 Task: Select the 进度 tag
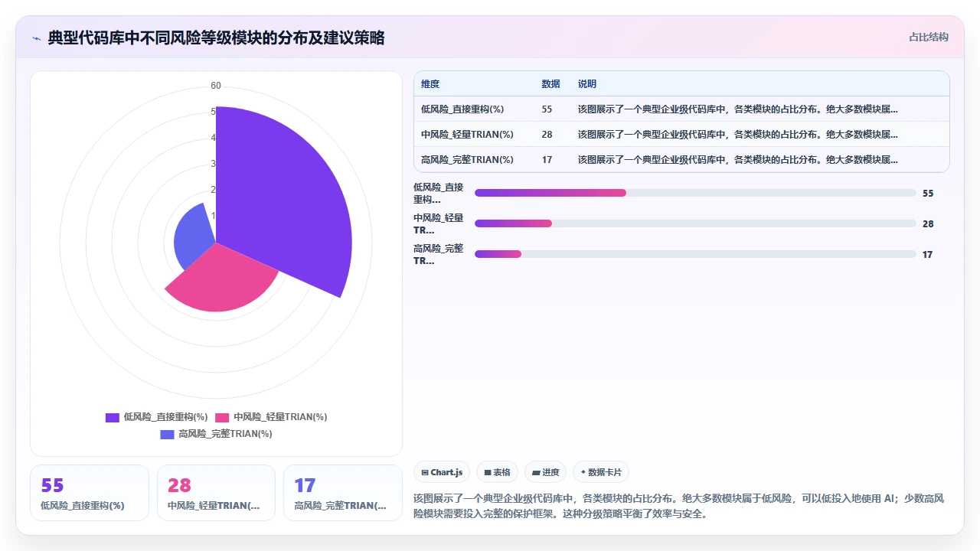[545, 472]
